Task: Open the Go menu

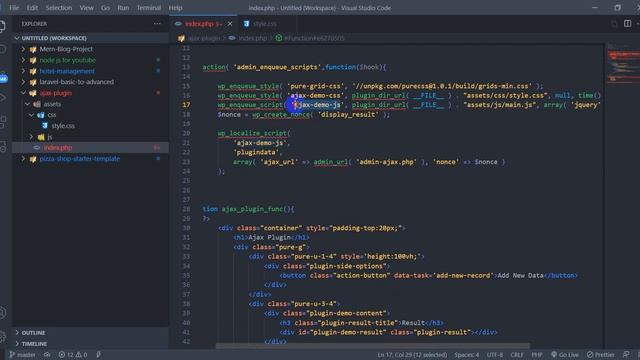Action: click(x=105, y=8)
